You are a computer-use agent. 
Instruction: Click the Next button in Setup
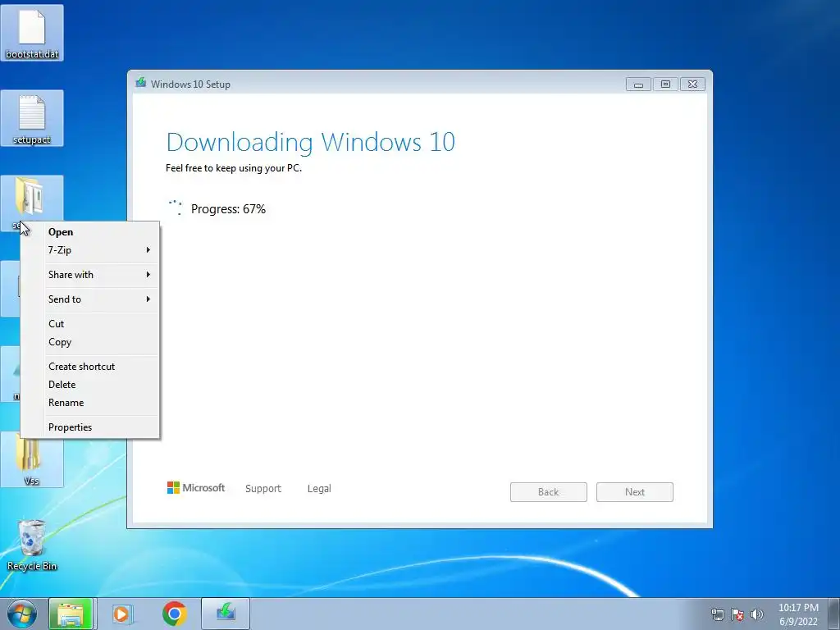point(635,492)
